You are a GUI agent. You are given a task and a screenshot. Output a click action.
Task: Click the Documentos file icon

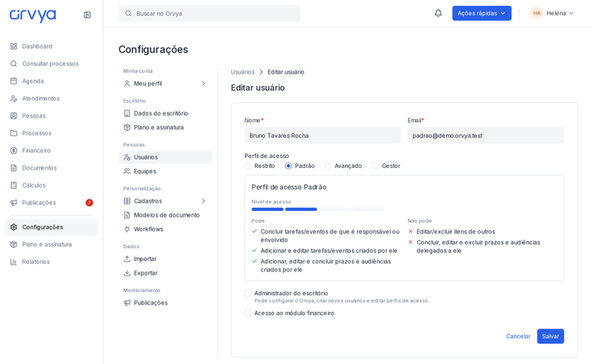pyautogui.click(x=14, y=168)
